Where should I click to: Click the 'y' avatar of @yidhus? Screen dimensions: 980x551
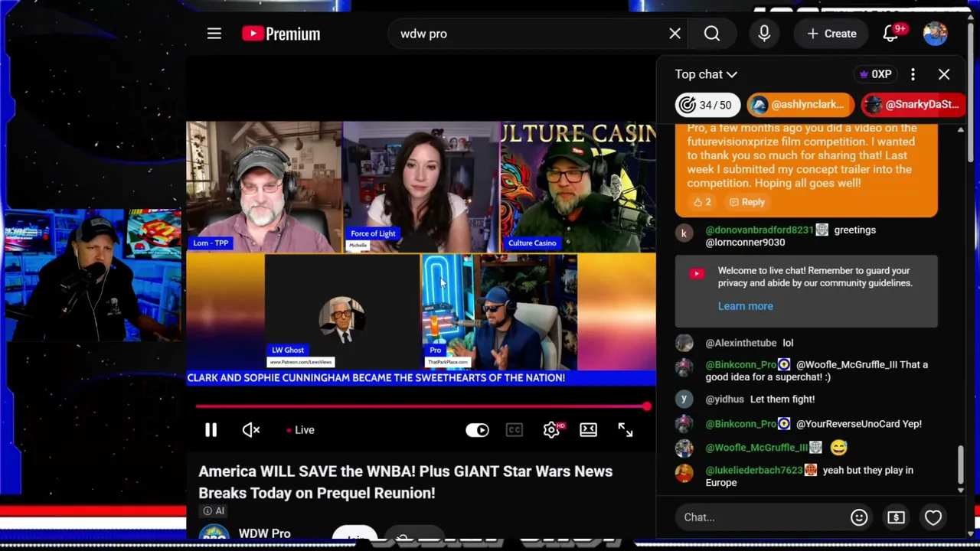[x=684, y=399]
